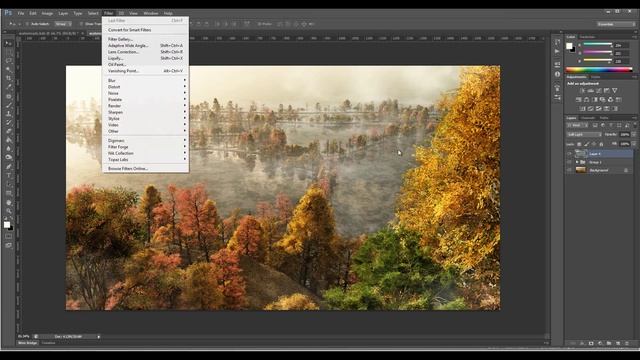Viewport: 640px width, 360px height.
Task: Open the Group auto-select dropdown
Action: coord(63,24)
